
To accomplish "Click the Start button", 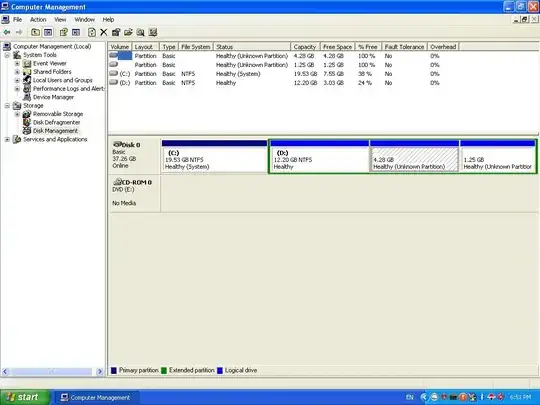I will click(25, 397).
